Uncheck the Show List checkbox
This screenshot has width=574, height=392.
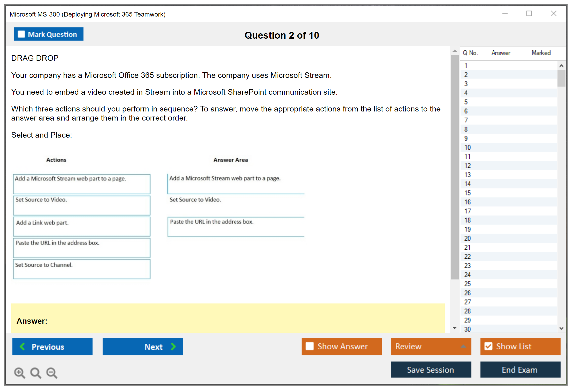[x=488, y=346]
